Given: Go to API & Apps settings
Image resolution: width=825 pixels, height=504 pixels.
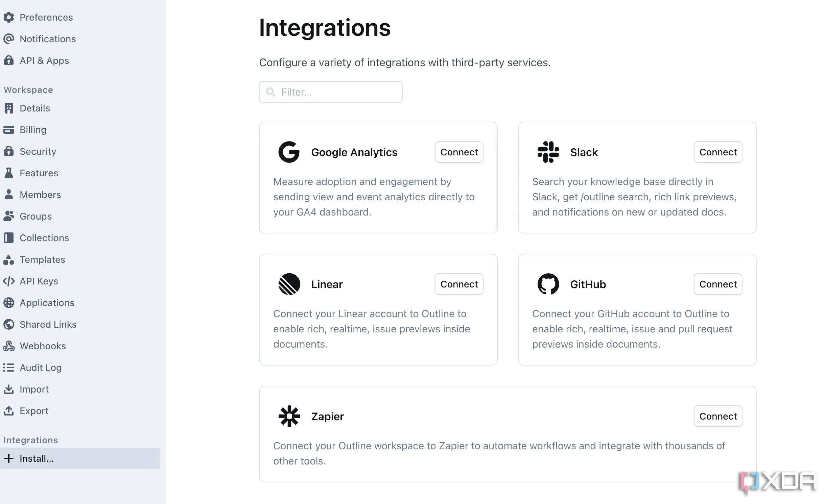Looking at the screenshot, I should click(80, 60).
